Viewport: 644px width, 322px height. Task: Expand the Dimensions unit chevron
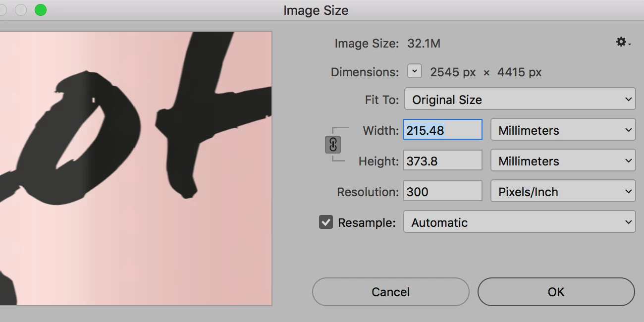point(415,71)
